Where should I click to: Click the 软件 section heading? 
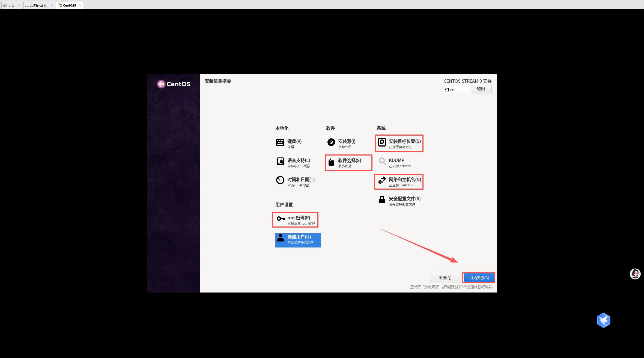(x=330, y=128)
